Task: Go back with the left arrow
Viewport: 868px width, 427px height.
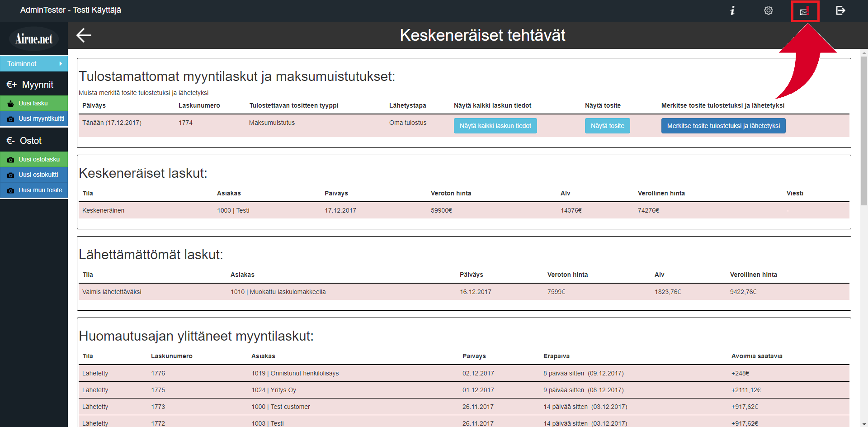Action: (84, 35)
